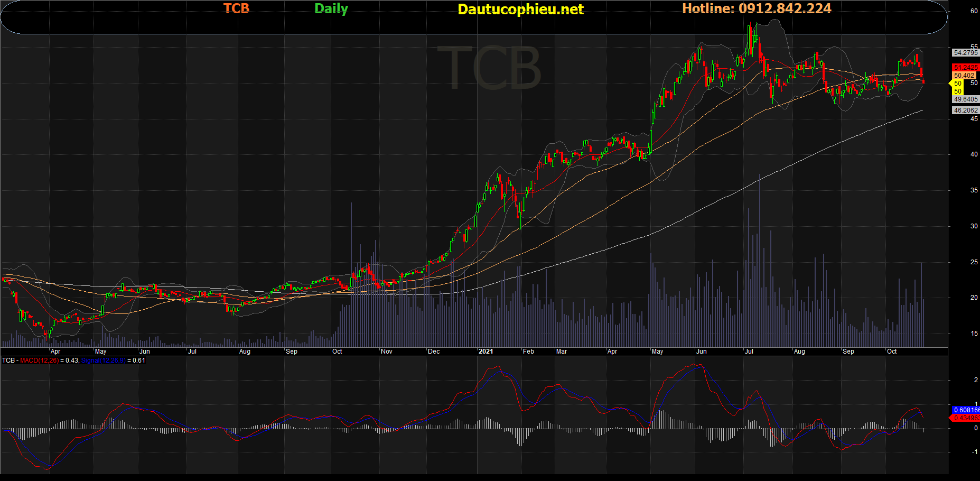Click the yellow current price marker 50
Viewport: 980px width, 481px height.
point(957,84)
